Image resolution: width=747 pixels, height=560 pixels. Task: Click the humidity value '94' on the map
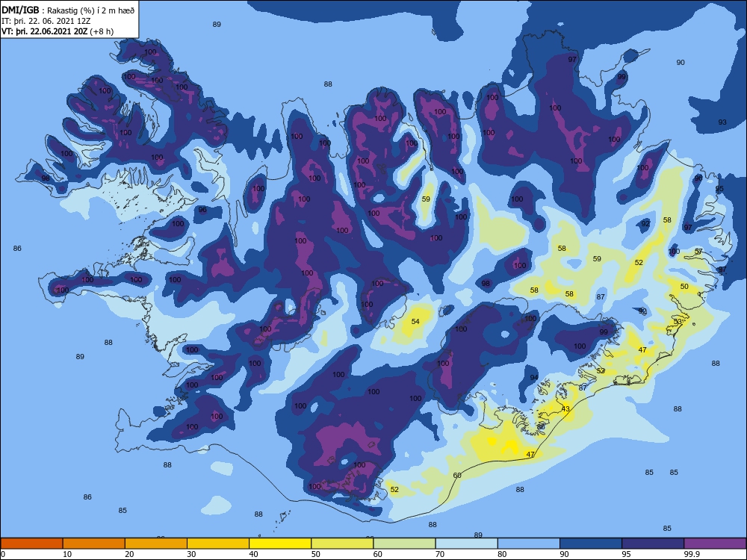[534, 377]
